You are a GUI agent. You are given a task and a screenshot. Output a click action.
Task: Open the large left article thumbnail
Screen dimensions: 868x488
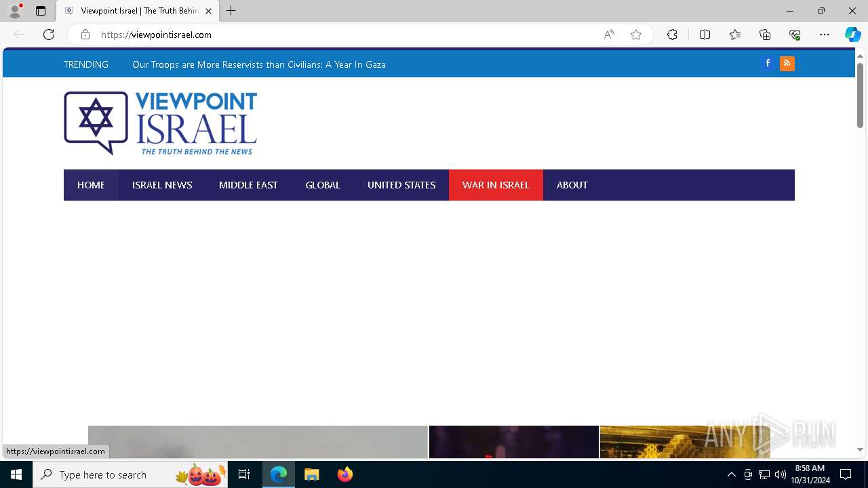258,442
